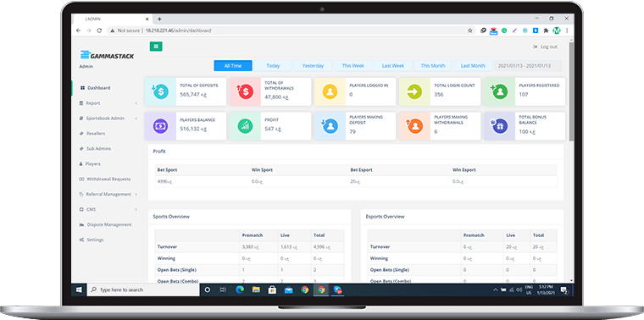Click the GammaStack logo
Viewport: 644px width, 320px height.
pos(108,55)
